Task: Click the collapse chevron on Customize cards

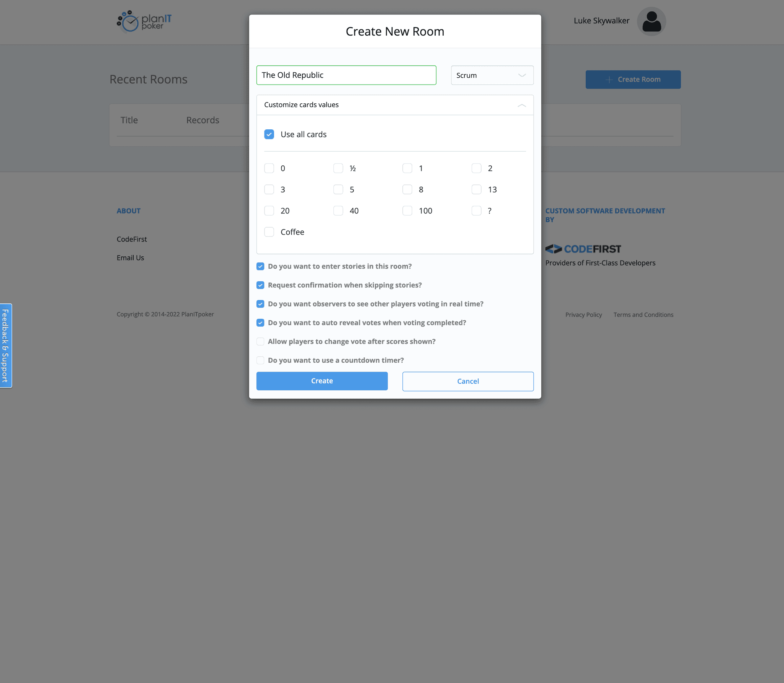Action: 522,104
